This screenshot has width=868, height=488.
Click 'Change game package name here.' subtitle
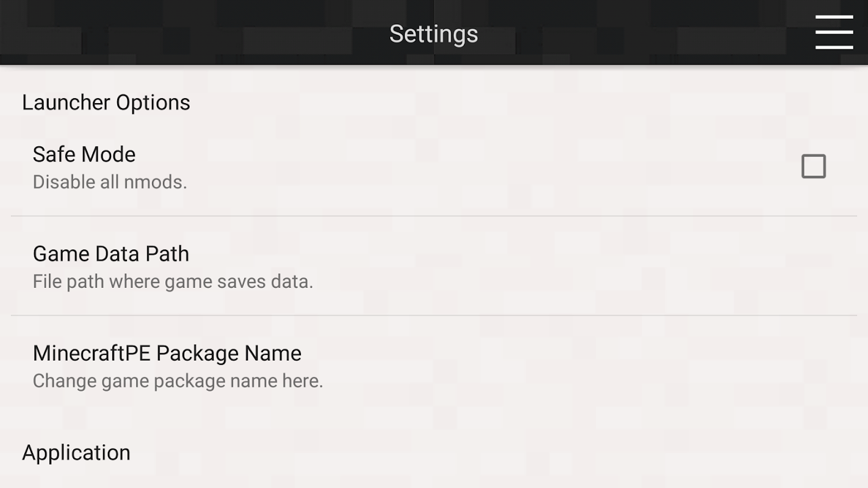(x=178, y=381)
